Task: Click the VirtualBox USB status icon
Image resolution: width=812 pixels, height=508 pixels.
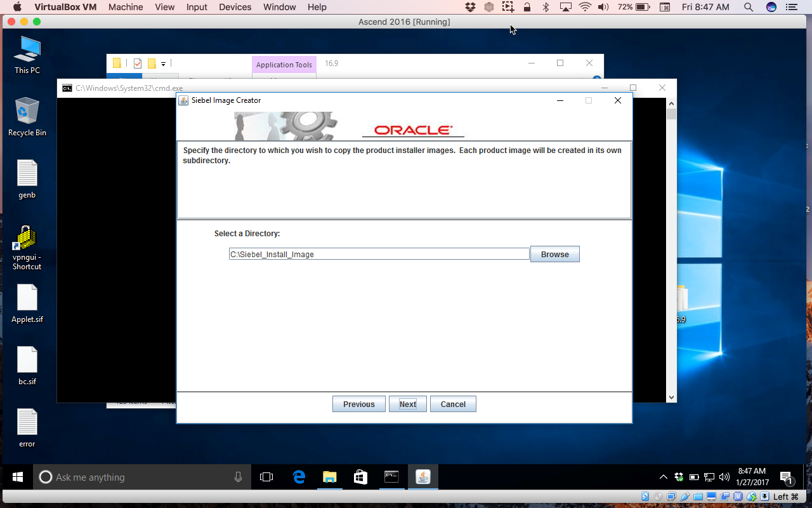Action: pos(686,497)
